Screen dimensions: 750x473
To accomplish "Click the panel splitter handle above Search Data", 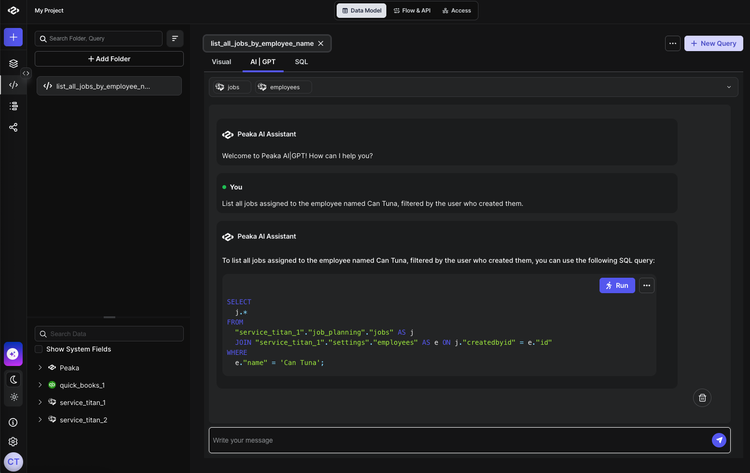I will click(x=109, y=317).
